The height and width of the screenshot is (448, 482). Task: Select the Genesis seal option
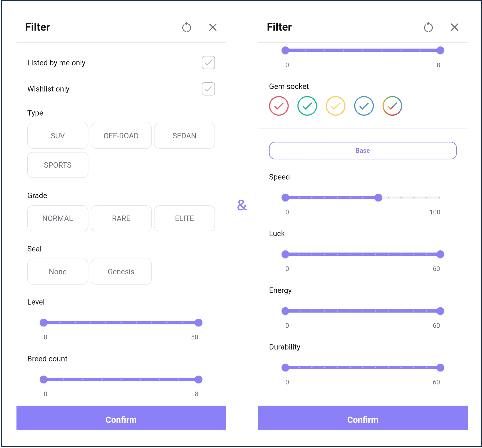click(121, 271)
